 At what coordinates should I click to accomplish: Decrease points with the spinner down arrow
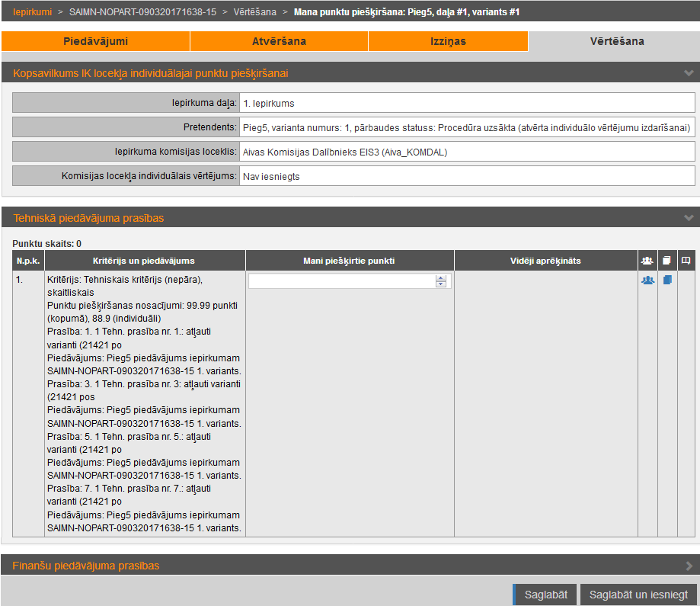pos(440,284)
